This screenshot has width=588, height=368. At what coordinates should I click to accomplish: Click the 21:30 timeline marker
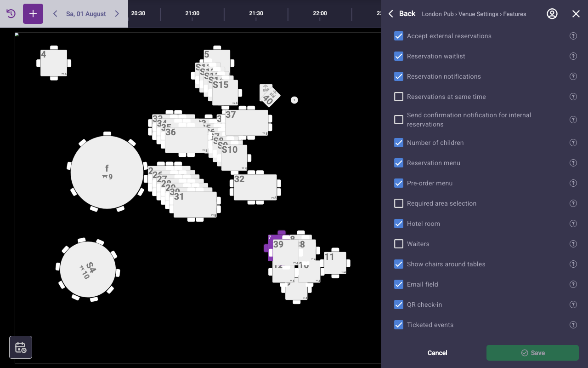(256, 13)
